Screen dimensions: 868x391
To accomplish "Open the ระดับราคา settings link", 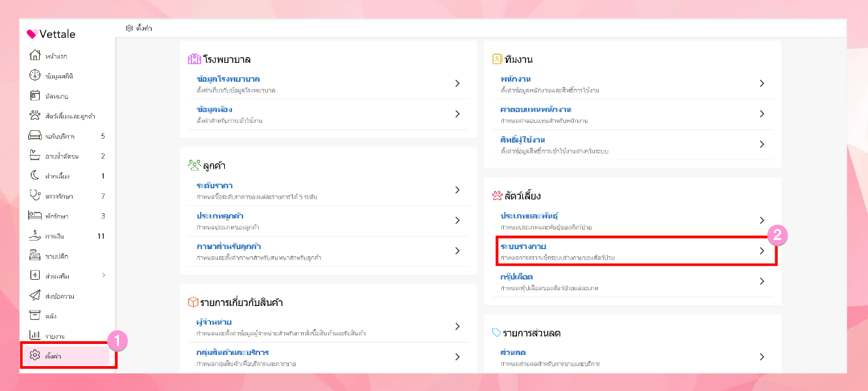I will pyautogui.click(x=214, y=186).
